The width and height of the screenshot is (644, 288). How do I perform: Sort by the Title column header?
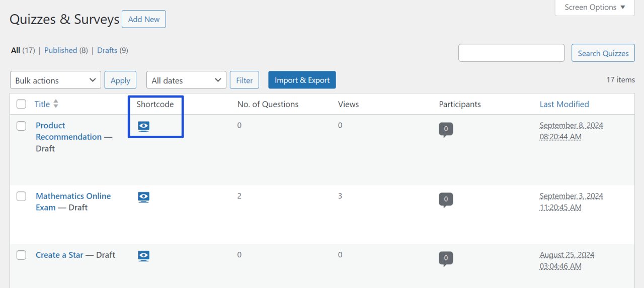tap(42, 104)
